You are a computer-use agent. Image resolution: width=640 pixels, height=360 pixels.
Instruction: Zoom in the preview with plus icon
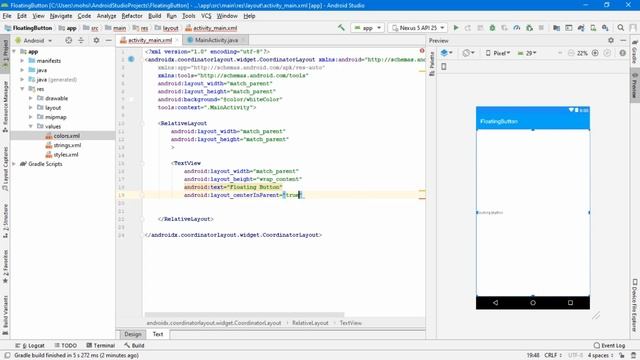[595, 53]
